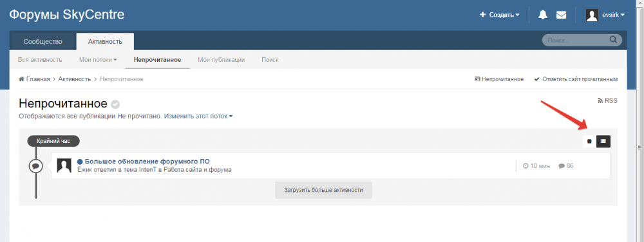Viewport: 644px width, 242px height.
Task: Click the RSS feed icon
Action: (600, 100)
